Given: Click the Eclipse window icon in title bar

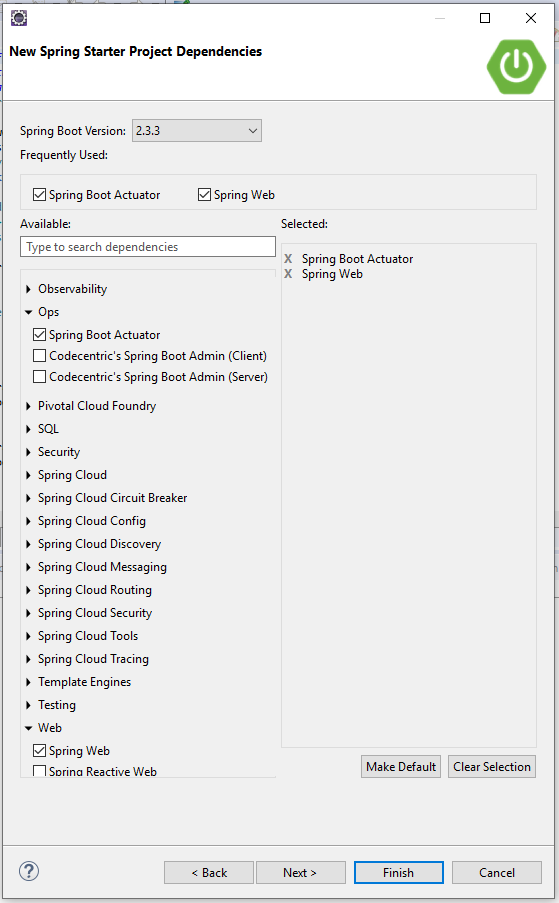Looking at the screenshot, I should pos(19,18).
